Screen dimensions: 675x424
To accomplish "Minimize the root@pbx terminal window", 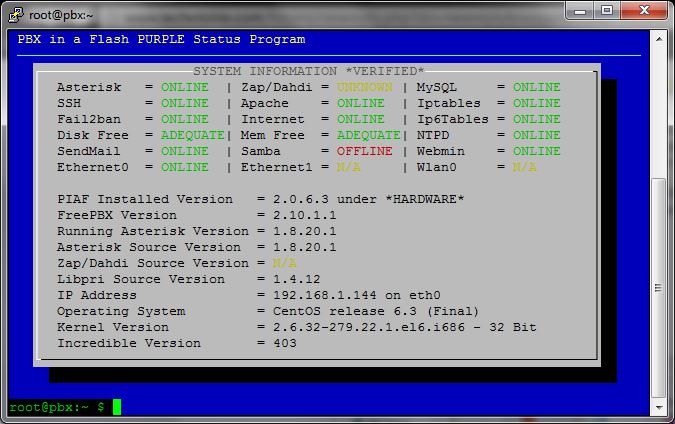I will click(x=580, y=11).
